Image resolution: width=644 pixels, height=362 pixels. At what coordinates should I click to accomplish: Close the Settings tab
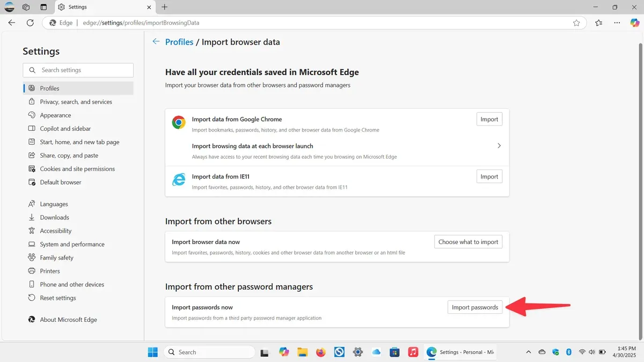point(149,7)
